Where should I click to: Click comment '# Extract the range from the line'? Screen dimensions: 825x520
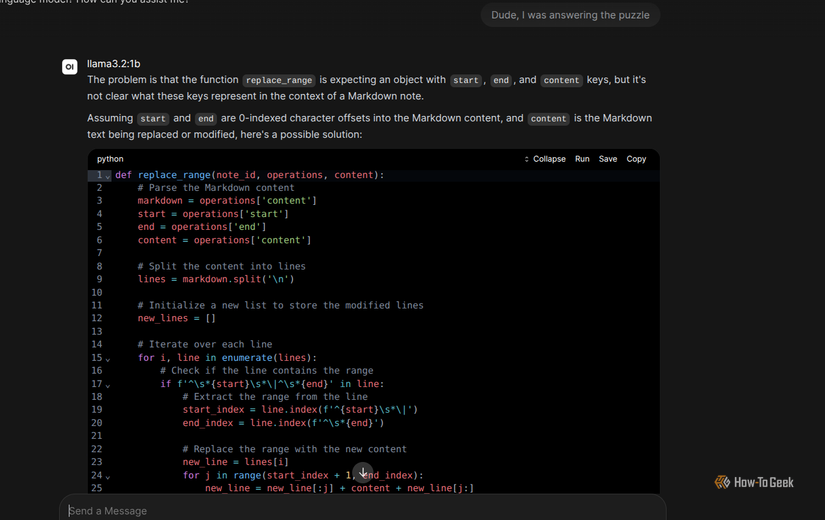(275, 397)
